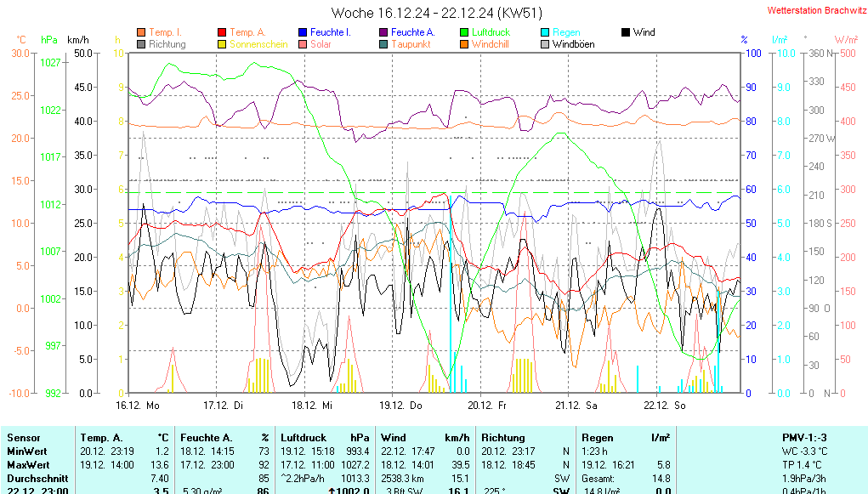Click the Windchill legend label
This screenshot has width=868, height=494.
490,44
